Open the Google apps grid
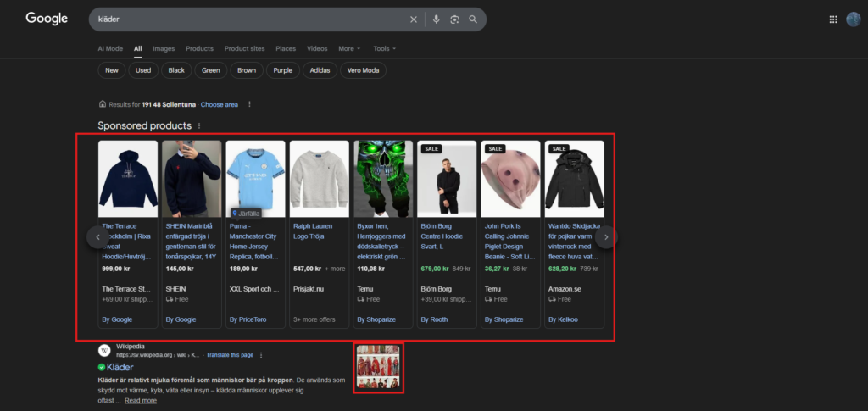The height and width of the screenshot is (411, 868). click(833, 19)
